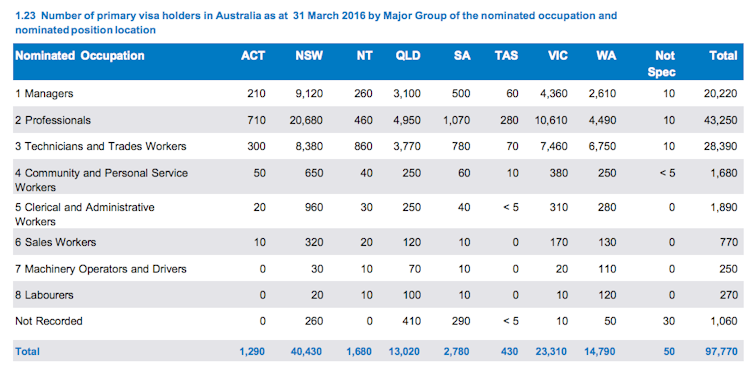Select the QLD column header

pos(408,56)
